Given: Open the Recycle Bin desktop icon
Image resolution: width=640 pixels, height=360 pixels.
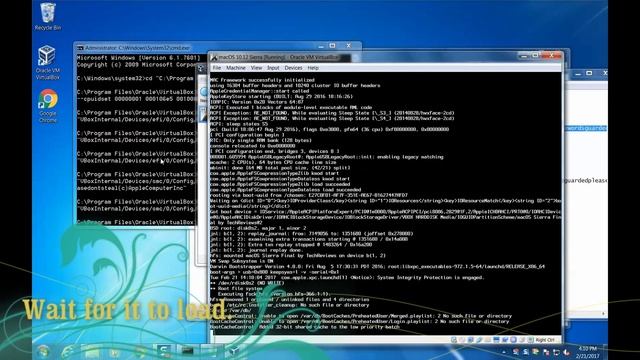Looking at the screenshot, I should (48, 16).
